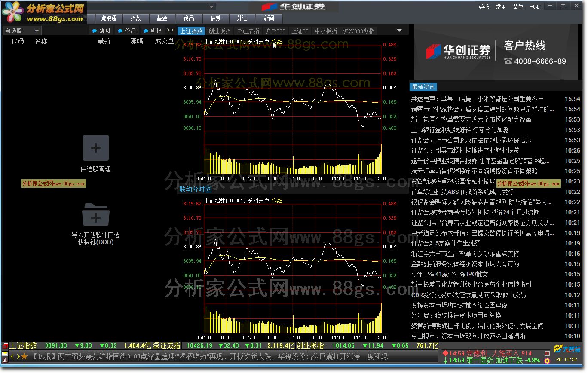This screenshot has height=373, width=588.
Task: Open news 上市银行盈利继续好转 行际分化加剧
Action: 460,130
